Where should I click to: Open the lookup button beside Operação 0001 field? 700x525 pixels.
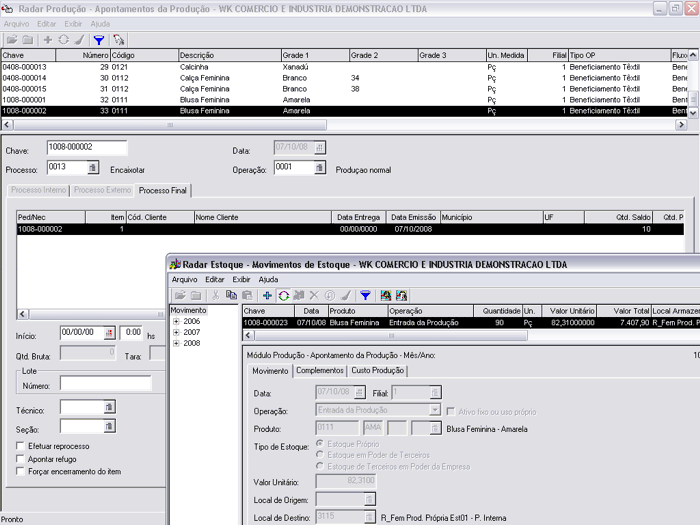click(x=319, y=168)
